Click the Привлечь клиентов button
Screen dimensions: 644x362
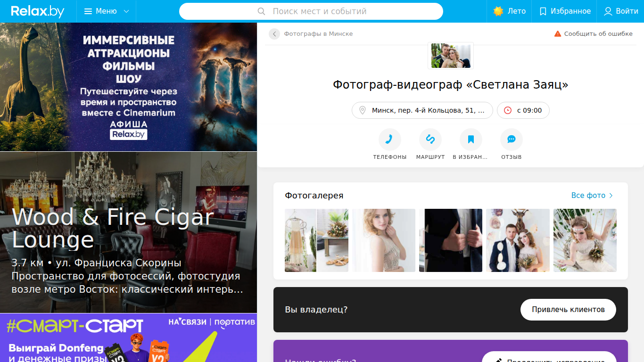[568, 310]
